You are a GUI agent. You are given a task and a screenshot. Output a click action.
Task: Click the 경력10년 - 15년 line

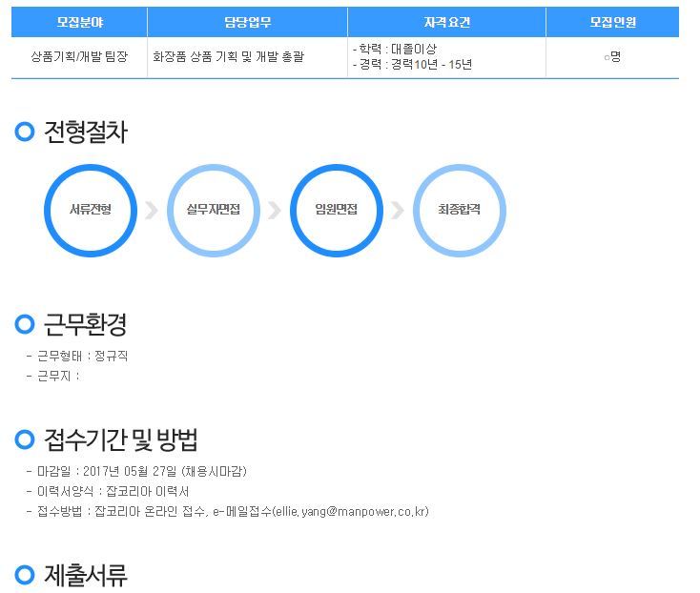pyautogui.click(x=412, y=65)
